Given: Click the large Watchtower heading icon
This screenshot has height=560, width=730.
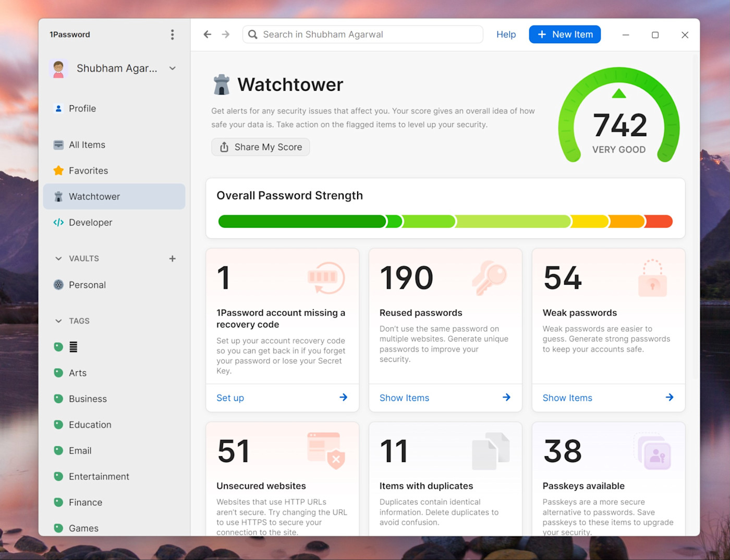Looking at the screenshot, I should pos(222,84).
